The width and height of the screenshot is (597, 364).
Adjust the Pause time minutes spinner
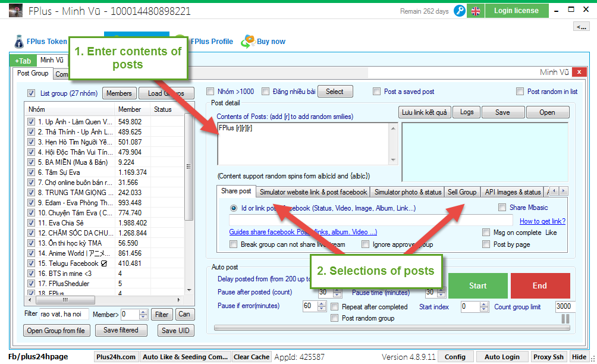point(441,293)
